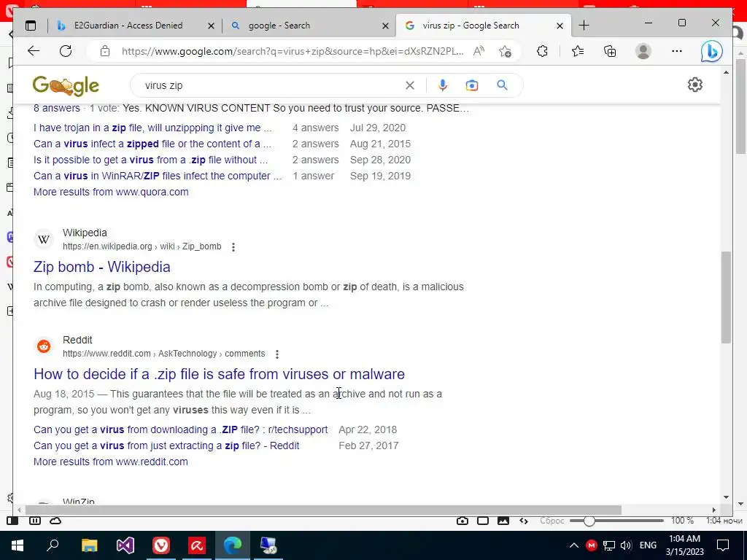747x560 pixels.
Task: Close the virus zip - Google Search tab
Action: point(560,26)
